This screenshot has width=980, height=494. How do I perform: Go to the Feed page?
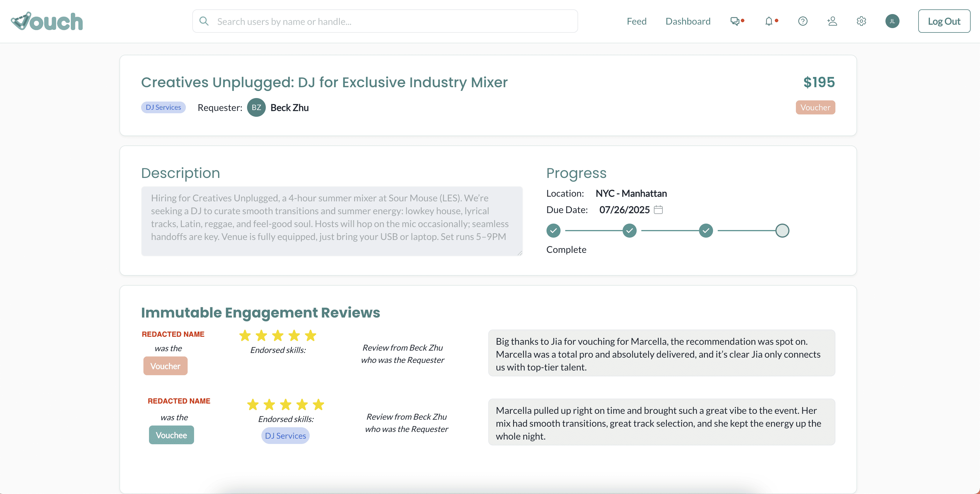point(636,21)
